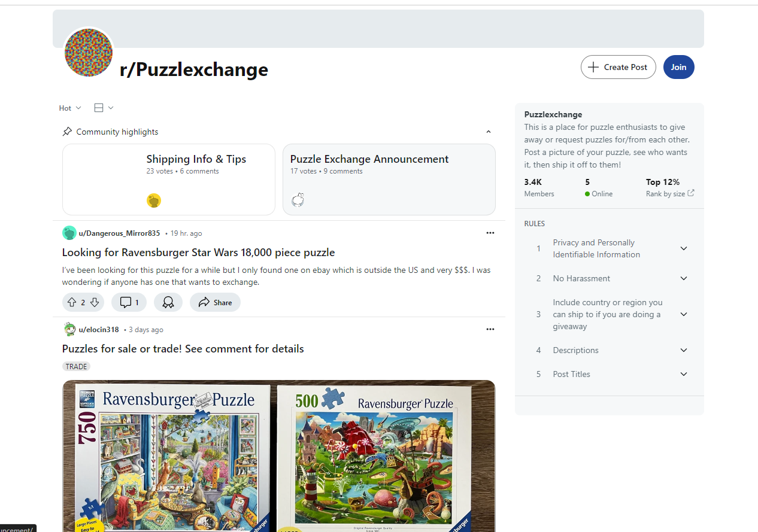Click the Star Wars post body text
This screenshot has width=758, height=532.
[x=277, y=276]
